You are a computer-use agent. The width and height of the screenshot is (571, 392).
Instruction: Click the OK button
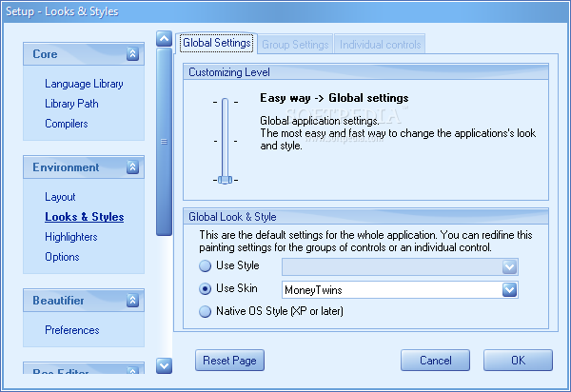click(x=518, y=361)
